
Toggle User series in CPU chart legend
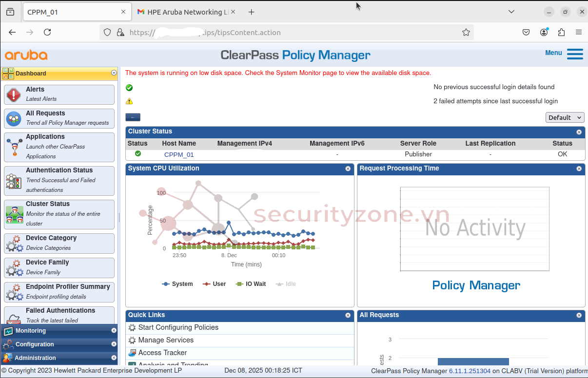click(x=214, y=284)
